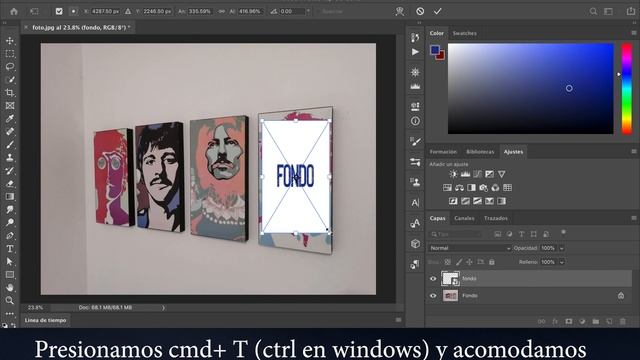Select the Smudge tool
The image size is (640, 360).
tap(10, 209)
